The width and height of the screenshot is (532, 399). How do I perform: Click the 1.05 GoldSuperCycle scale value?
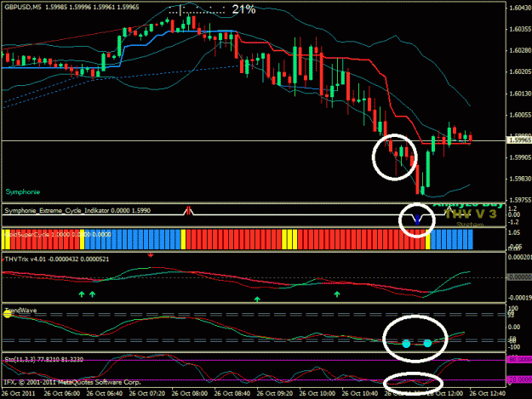515,232
